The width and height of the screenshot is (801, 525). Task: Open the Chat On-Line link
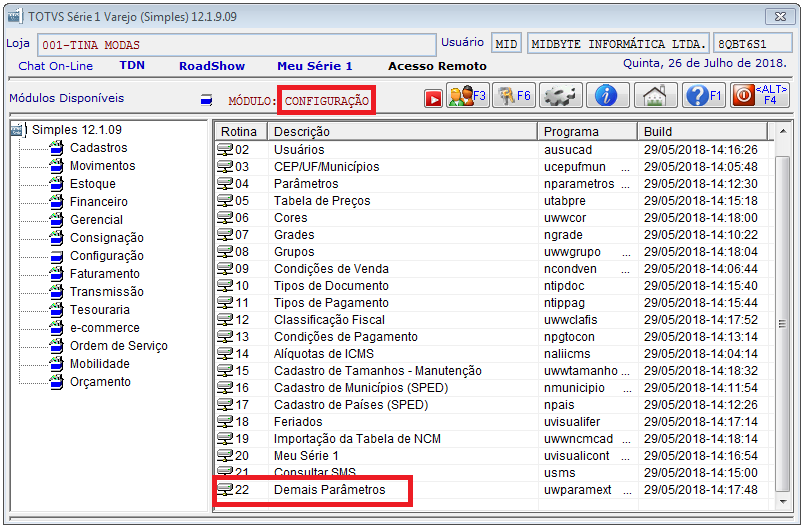56,66
